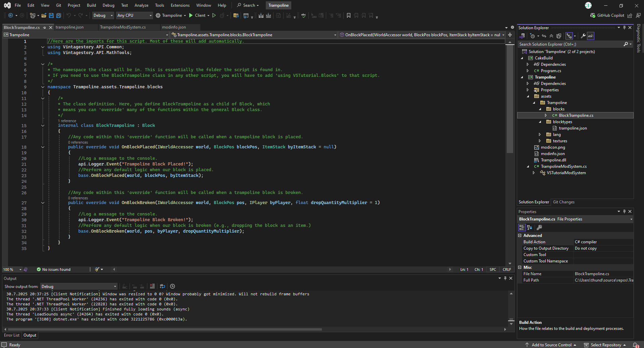Screen dimensions: 644x348
Task: Switch to the TrampolineModSystem.cs tab
Action: (123, 27)
